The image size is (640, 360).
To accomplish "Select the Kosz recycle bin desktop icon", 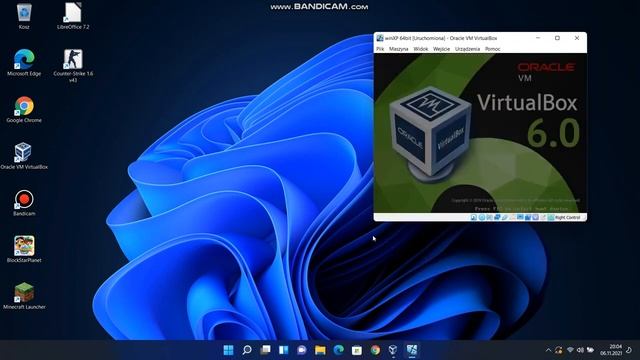I will tap(24, 16).
